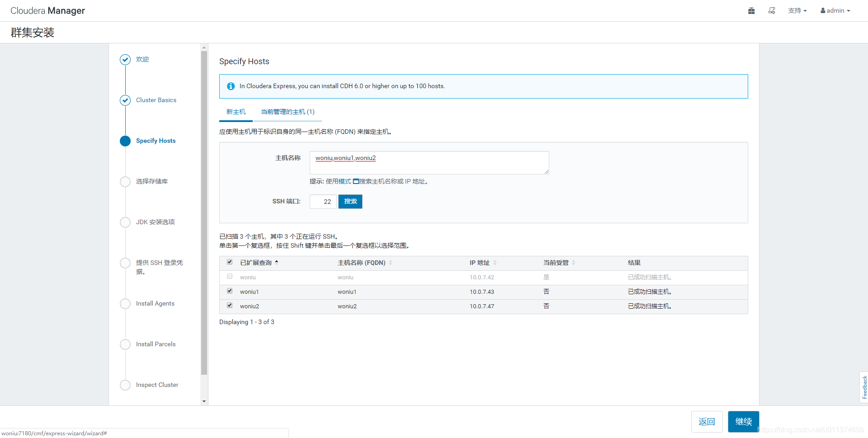Viewport: 868px width, 438px height.
Task: Click the Cloudera Manager logo
Action: 48,11
